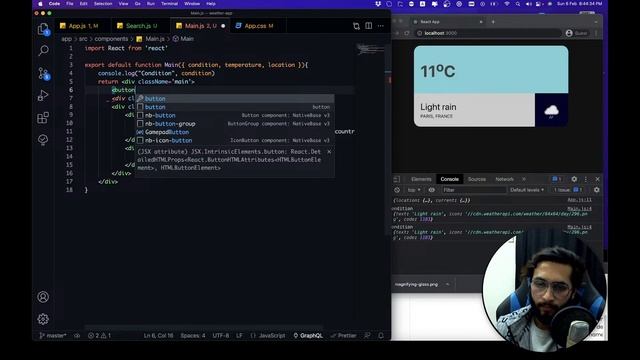Click the localhost address bar in Chrome

[x=488, y=33]
